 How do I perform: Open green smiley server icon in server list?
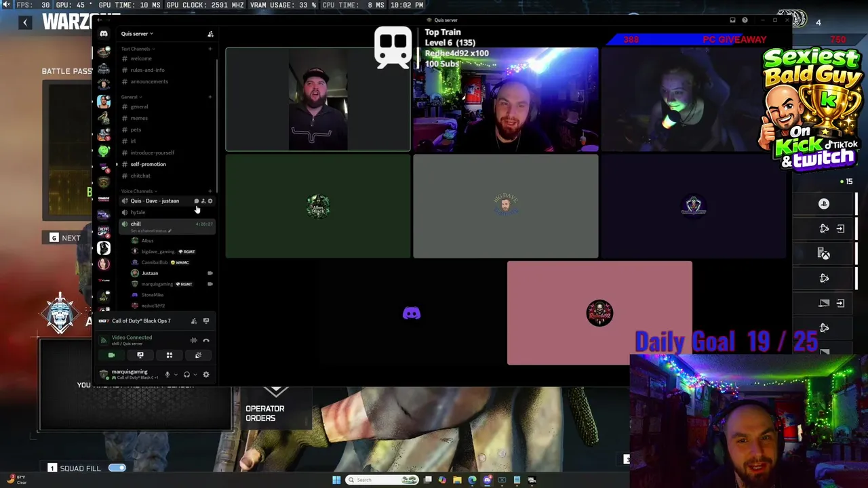(103, 150)
